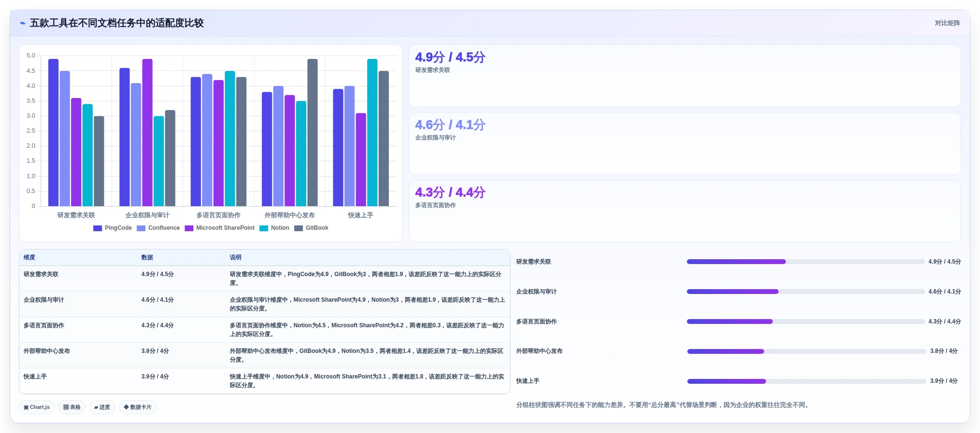Click the GitBook bar in 外部帮助中心发布 group
The width and height of the screenshot is (980, 433).
coord(312,133)
